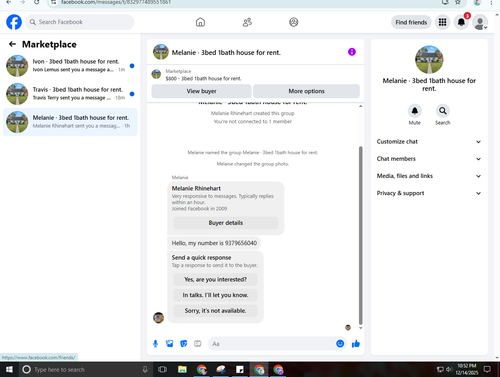This screenshot has width=500, height=377.
Task: Send 'Sorry, it's not available.' response
Action: pos(215,311)
